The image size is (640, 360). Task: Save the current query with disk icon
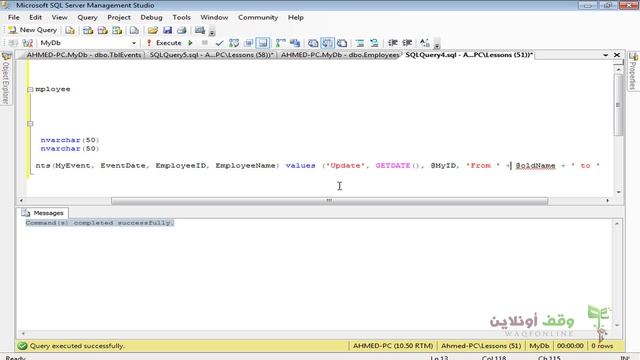pos(167,30)
